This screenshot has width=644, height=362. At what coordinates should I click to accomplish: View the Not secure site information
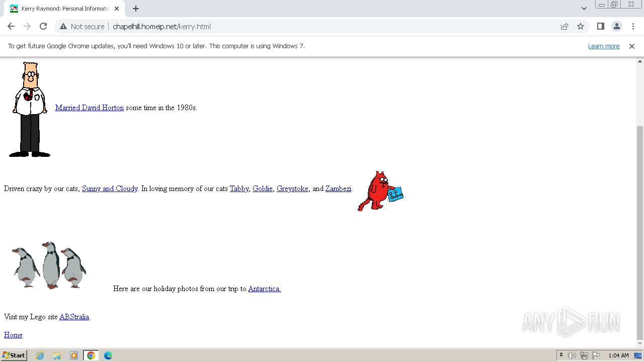pos(82,26)
